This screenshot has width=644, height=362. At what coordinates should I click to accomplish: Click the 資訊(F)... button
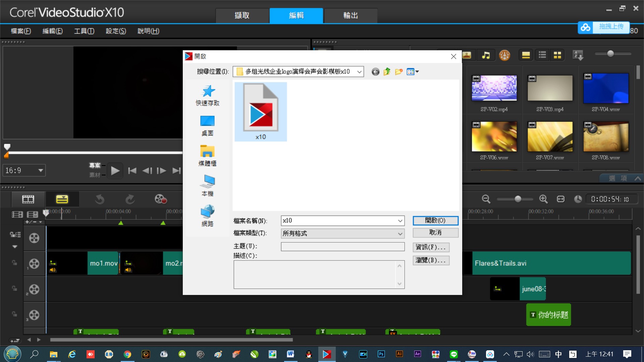tap(431, 247)
